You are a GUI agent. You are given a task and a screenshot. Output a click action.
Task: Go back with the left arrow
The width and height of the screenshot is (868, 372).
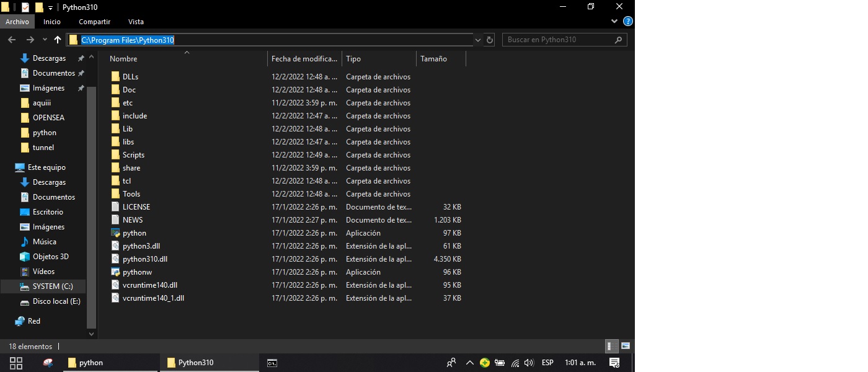point(11,40)
